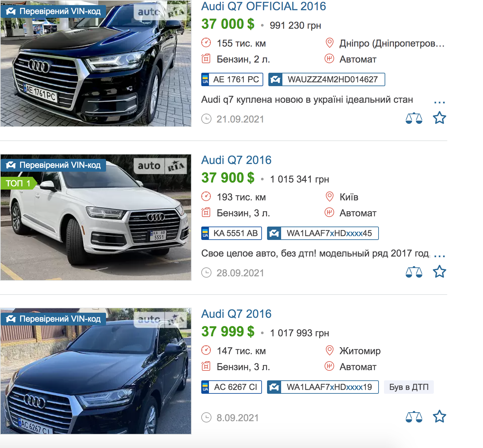Image resolution: width=483 pixels, height=448 pixels.
Task: Expand 'Свое целое авто' description ellipsis
Action: click(x=440, y=256)
